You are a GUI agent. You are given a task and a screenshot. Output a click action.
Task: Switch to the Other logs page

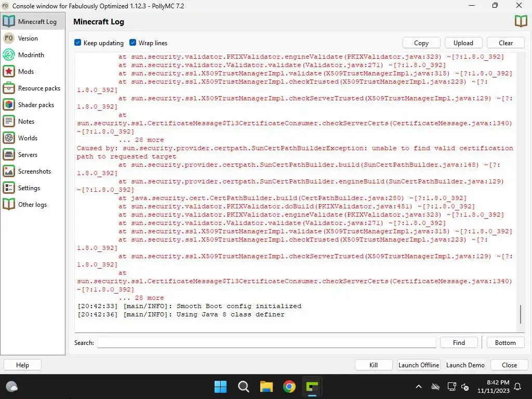pos(33,204)
